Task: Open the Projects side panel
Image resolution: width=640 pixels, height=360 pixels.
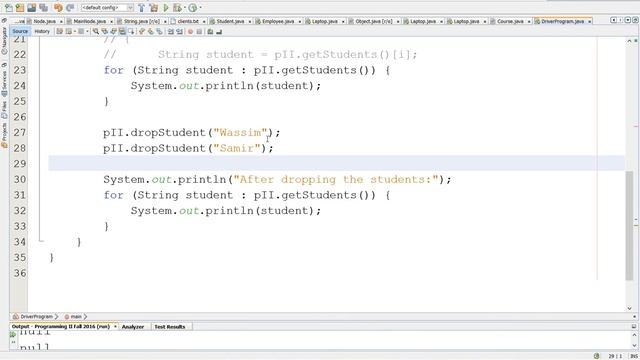Action: point(4,135)
